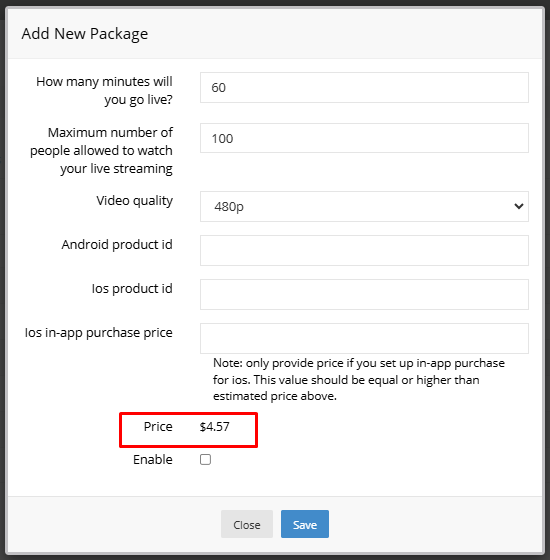Click the Enable label text
Screen dimensions: 550x560
pyautogui.click(x=153, y=460)
